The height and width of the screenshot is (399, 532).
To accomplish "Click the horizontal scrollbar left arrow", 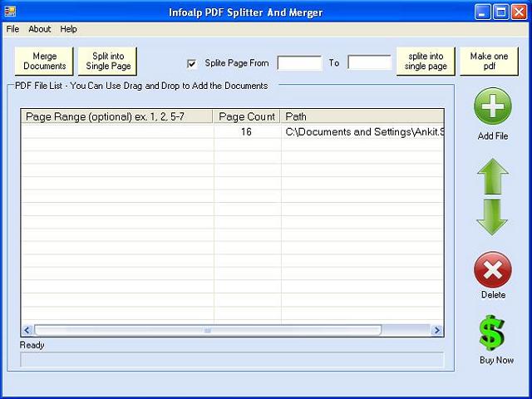I will click(27, 330).
